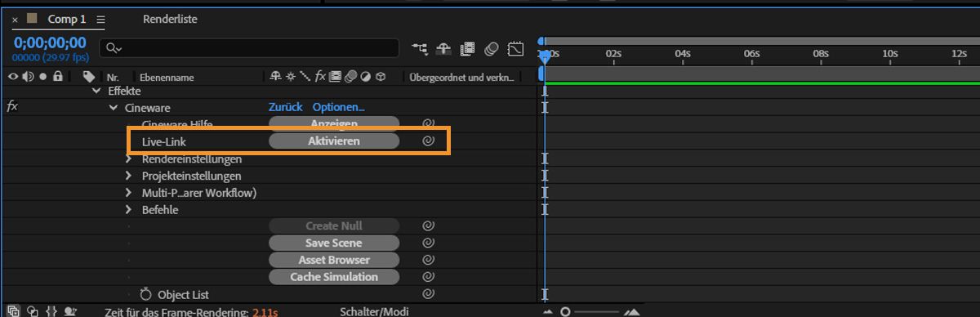Click the Ebenenname column header
Image resolution: width=980 pixels, height=317 pixels.
(x=167, y=78)
